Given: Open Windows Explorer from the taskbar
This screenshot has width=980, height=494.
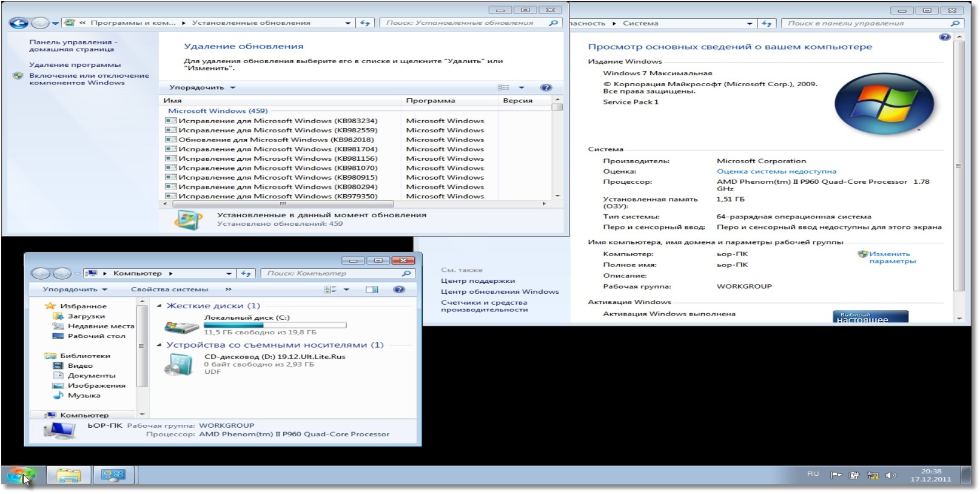Looking at the screenshot, I should (x=69, y=475).
